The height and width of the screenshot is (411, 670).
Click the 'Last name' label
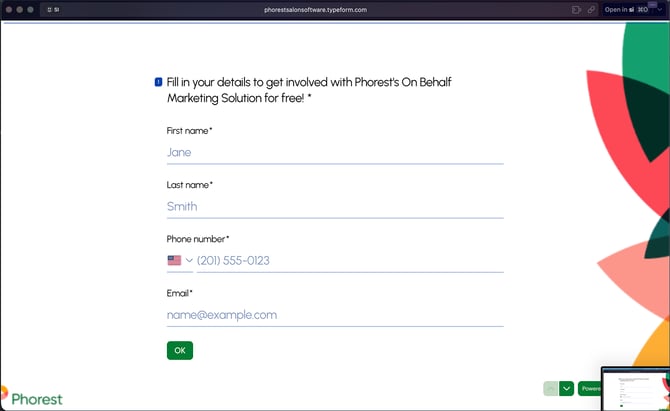(190, 185)
